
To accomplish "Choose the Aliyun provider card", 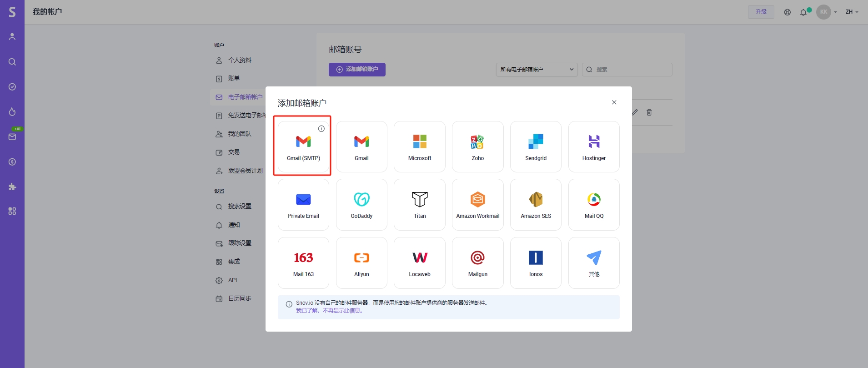I will 361,263.
